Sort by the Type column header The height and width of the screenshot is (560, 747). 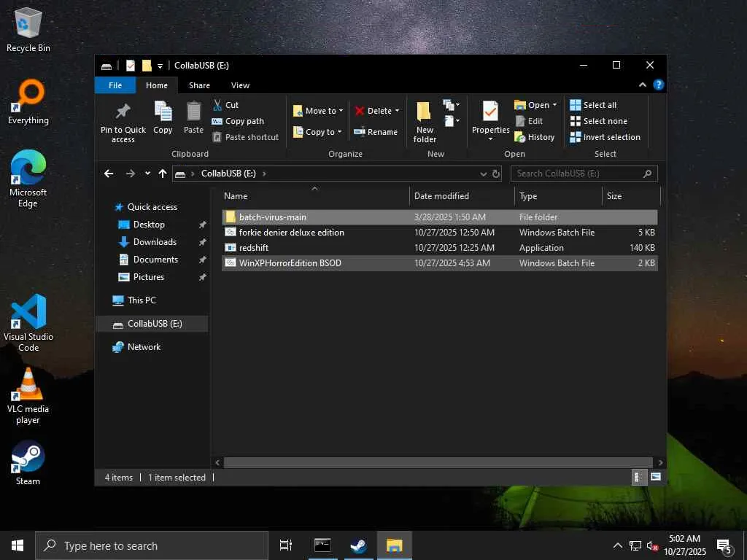558,195
